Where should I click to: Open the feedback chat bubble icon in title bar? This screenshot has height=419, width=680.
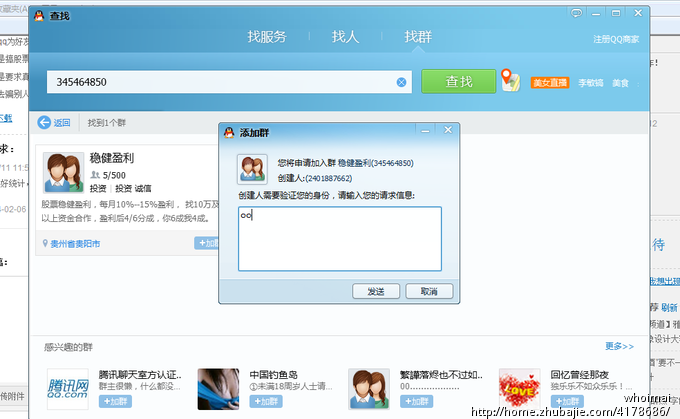tap(576, 13)
